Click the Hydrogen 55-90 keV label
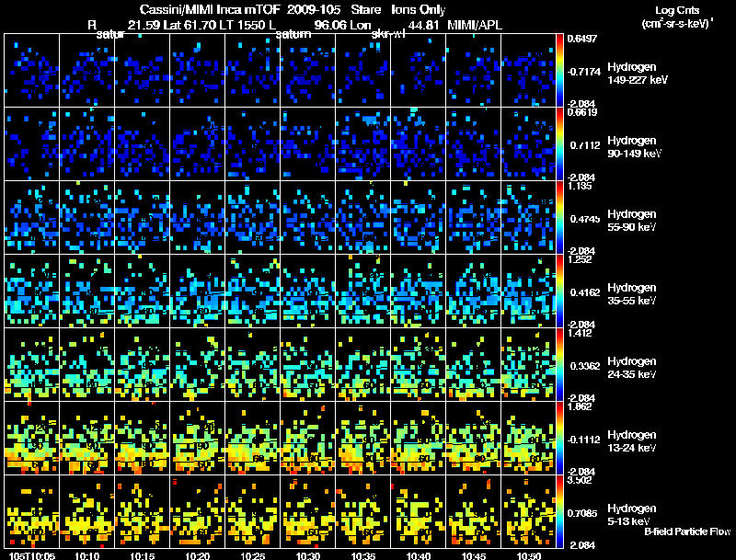This screenshot has height=560, width=736. [x=632, y=221]
